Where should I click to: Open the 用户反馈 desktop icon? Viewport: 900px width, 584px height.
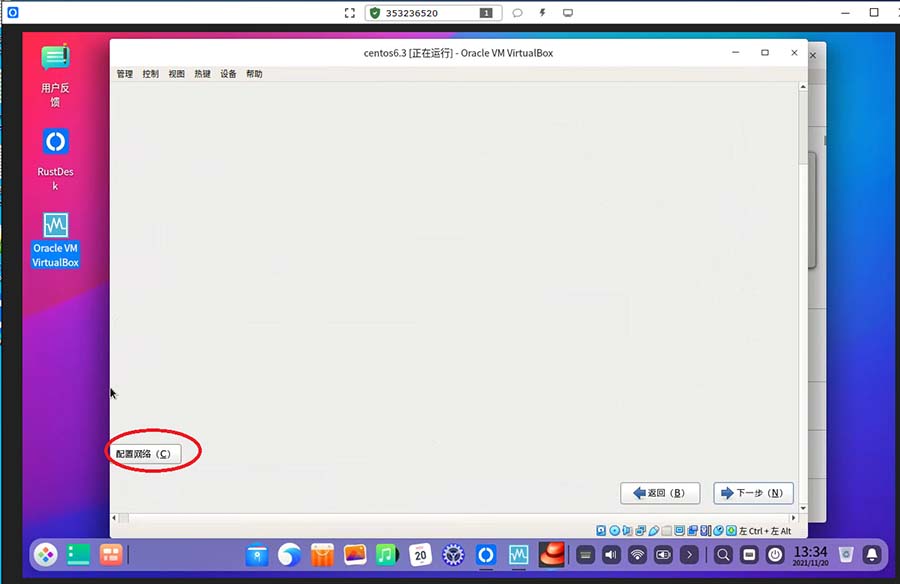tap(55, 75)
